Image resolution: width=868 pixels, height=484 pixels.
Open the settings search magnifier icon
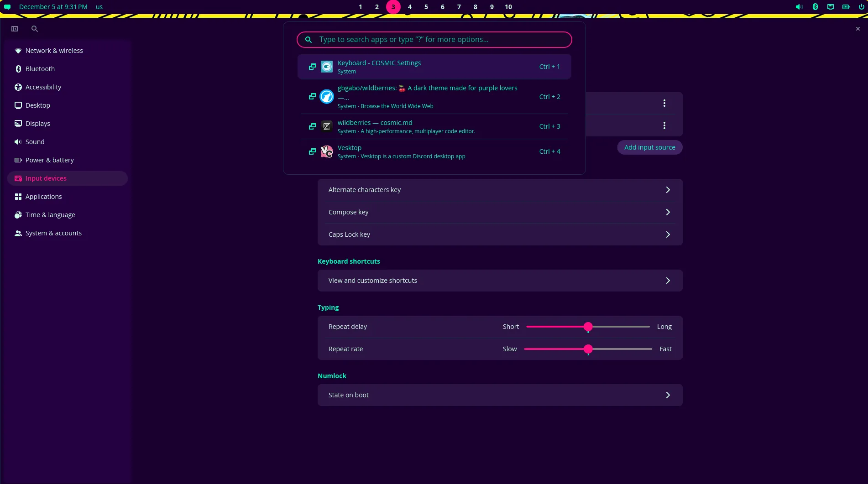34,29
